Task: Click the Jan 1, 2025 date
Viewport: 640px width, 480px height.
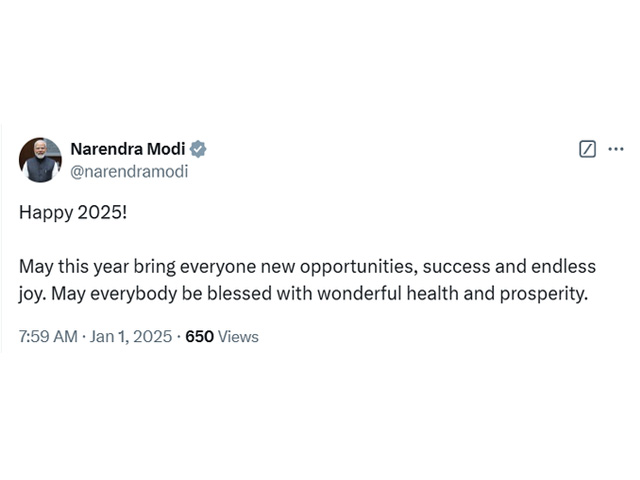Action: 131,337
